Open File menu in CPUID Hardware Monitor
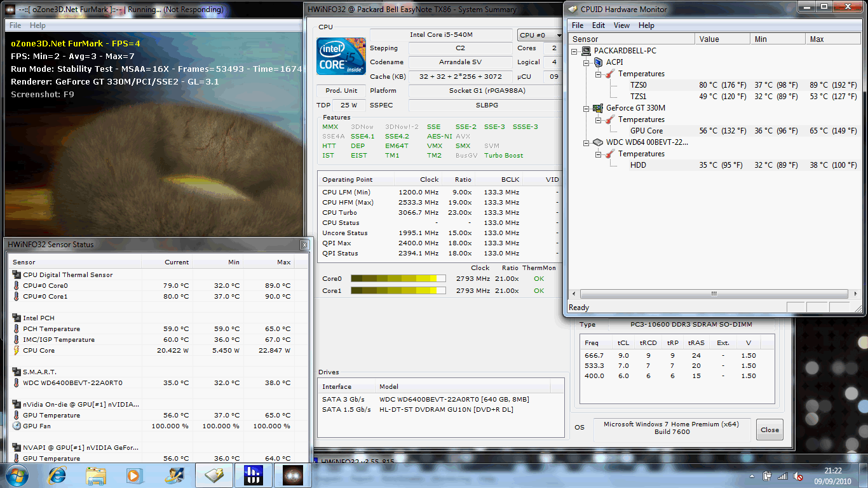 coord(577,25)
